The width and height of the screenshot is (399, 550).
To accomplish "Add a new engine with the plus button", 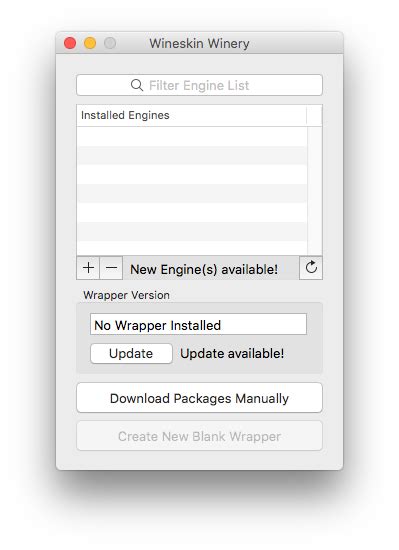I will click(x=88, y=268).
